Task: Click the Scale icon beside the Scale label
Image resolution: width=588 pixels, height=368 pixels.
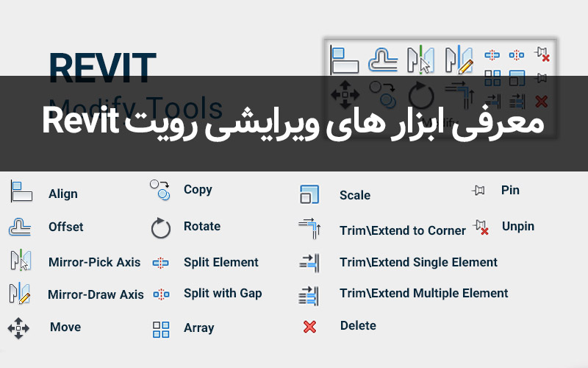Action: point(309,194)
